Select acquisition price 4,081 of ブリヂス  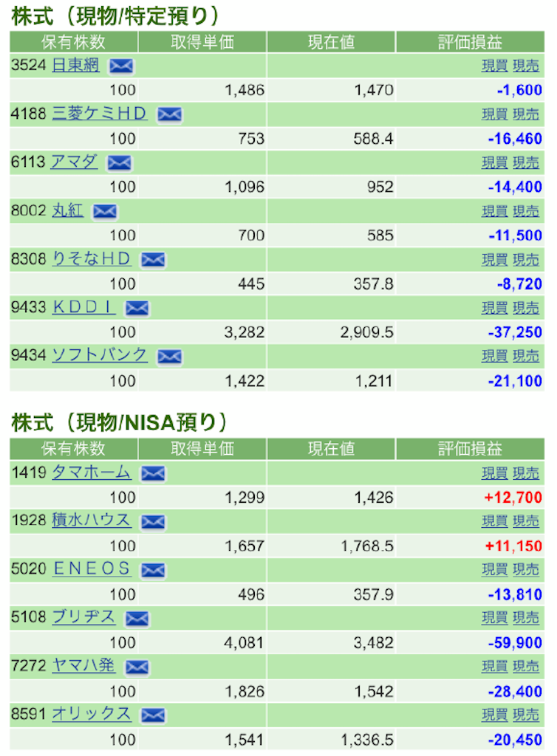pyautogui.click(x=244, y=643)
